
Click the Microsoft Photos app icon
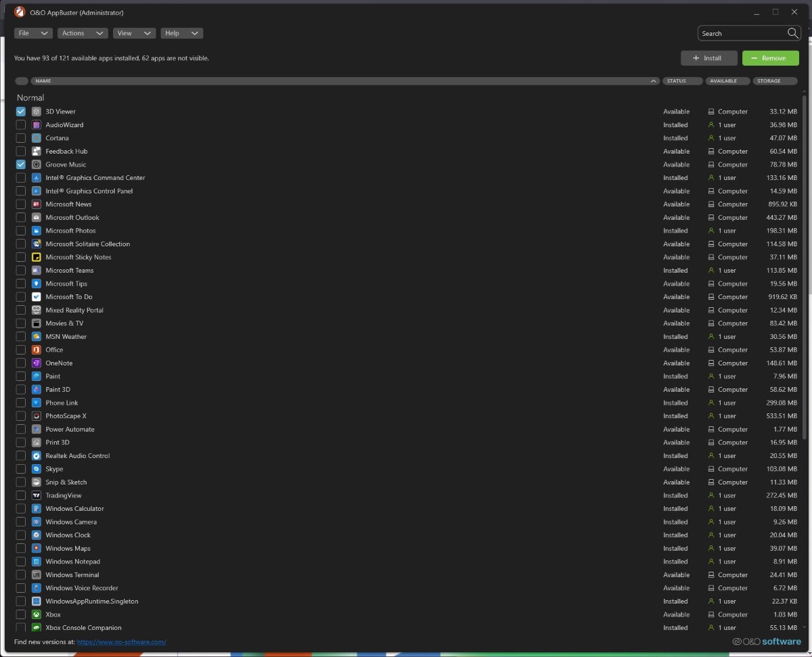(x=37, y=231)
